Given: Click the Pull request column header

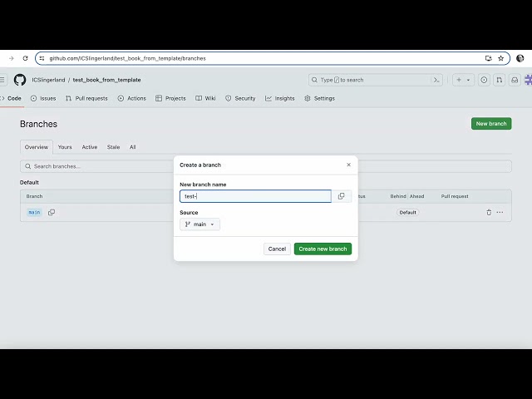Looking at the screenshot, I should (x=455, y=196).
